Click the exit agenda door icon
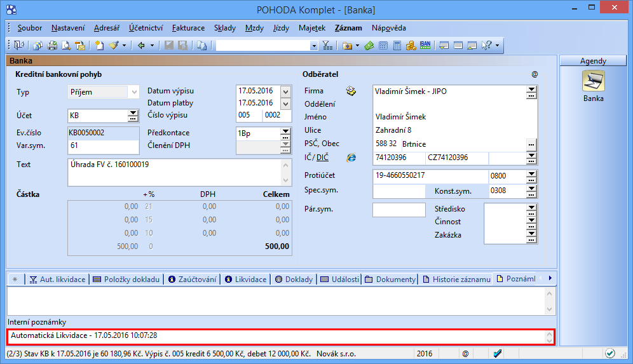 [19, 45]
